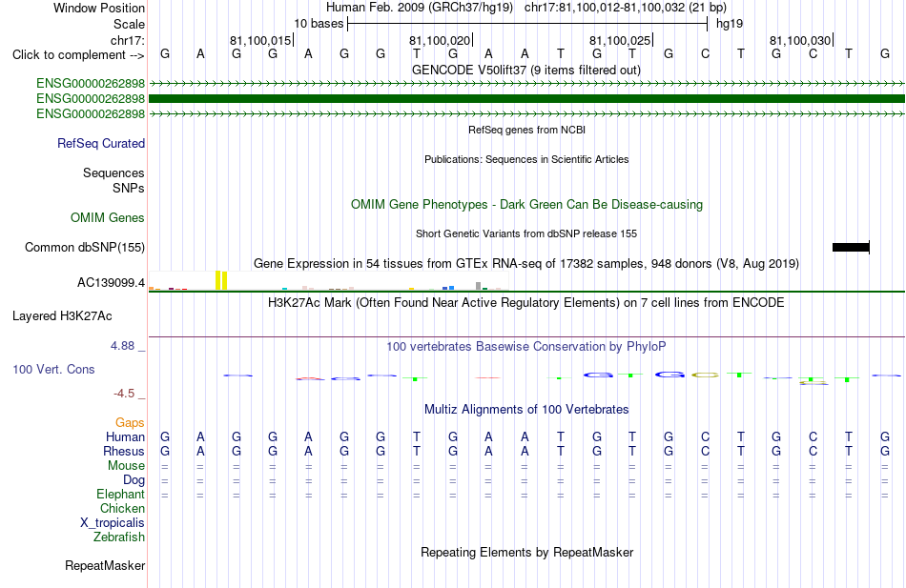Click the 4.88 PhyloP maximum value

click(123, 345)
